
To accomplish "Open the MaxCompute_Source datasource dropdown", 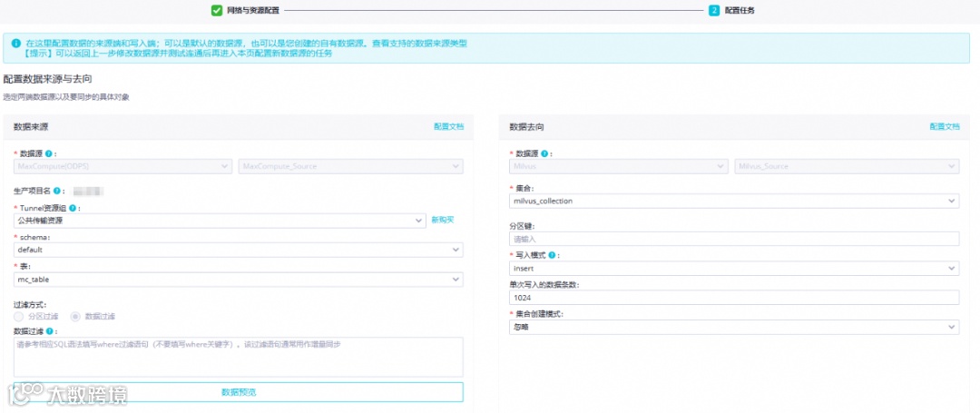I will (x=350, y=166).
